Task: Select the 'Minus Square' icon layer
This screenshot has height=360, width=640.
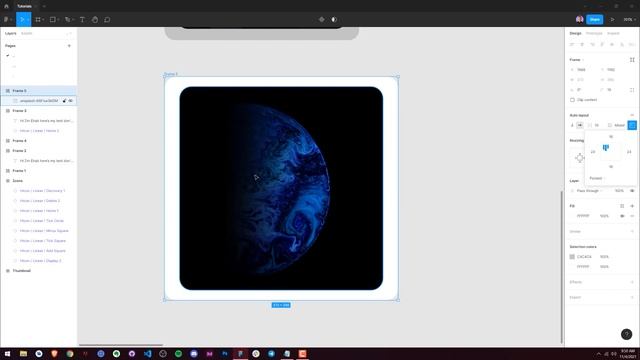Action: tap(38, 231)
